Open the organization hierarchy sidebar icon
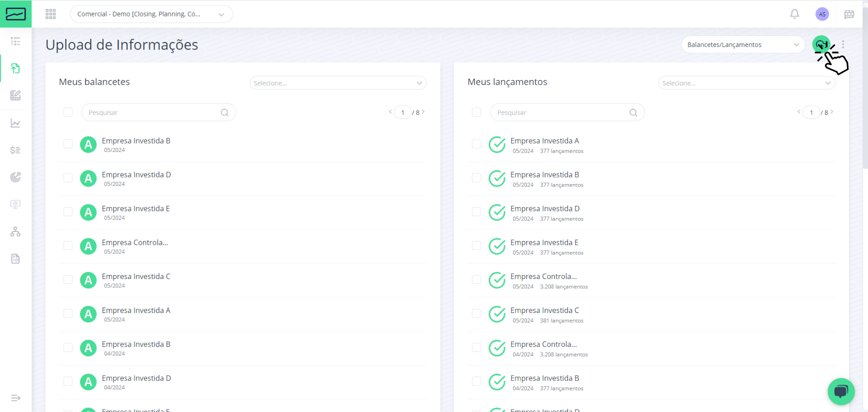The image size is (868, 412). coord(16,231)
